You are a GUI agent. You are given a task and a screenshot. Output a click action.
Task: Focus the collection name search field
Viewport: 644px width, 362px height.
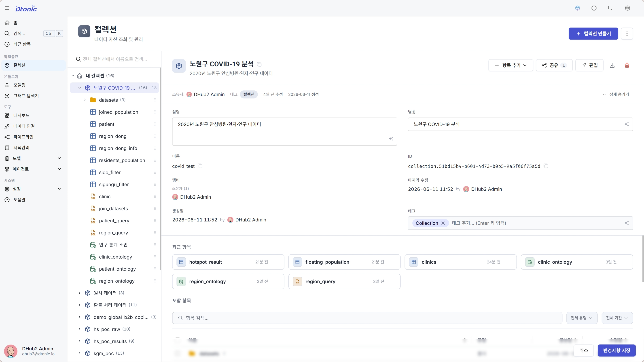coord(115,59)
